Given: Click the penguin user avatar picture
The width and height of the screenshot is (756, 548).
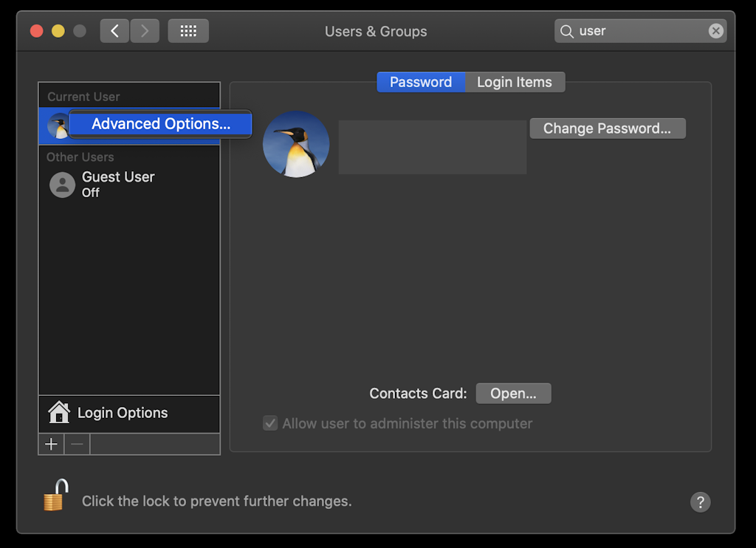Looking at the screenshot, I should tap(295, 144).
